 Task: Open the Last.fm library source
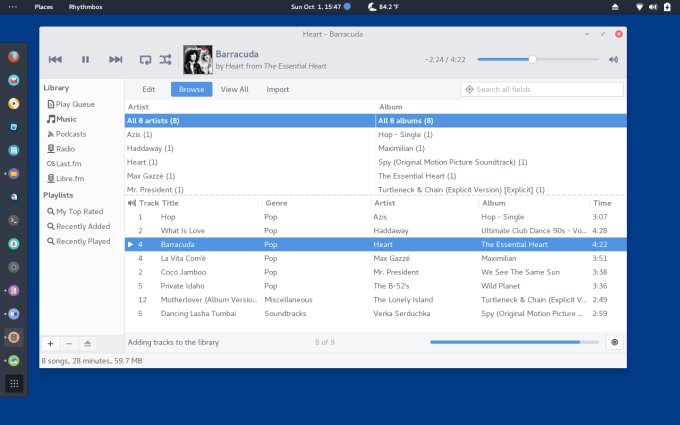67,164
